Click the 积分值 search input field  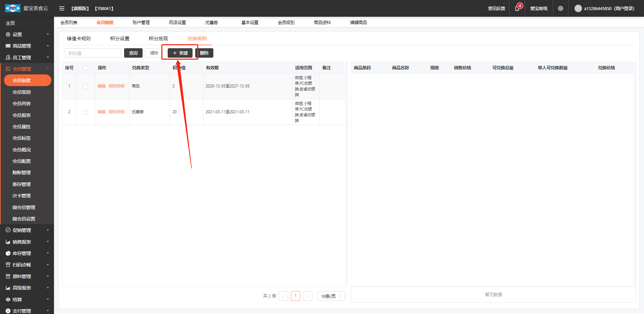coord(93,53)
